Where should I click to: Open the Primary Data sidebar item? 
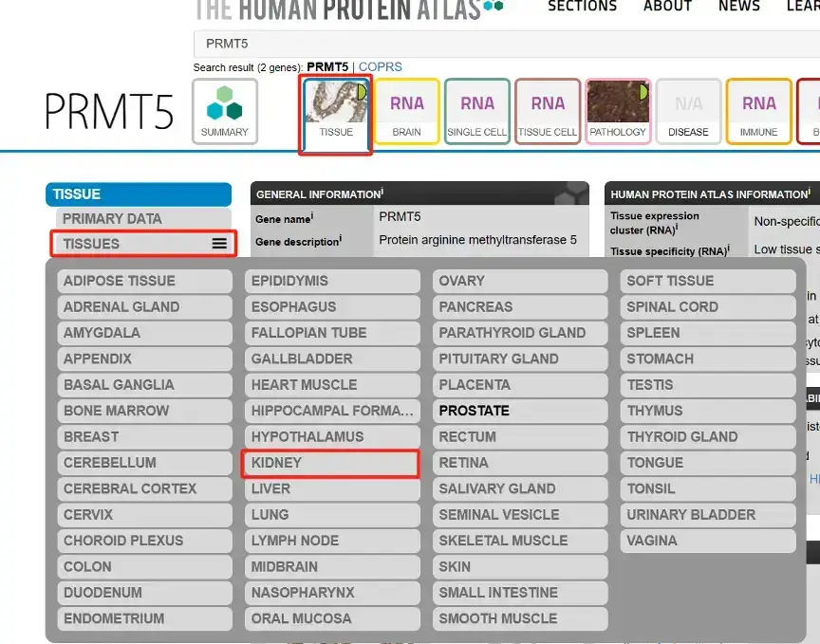pyautogui.click(x=112, y=218)
